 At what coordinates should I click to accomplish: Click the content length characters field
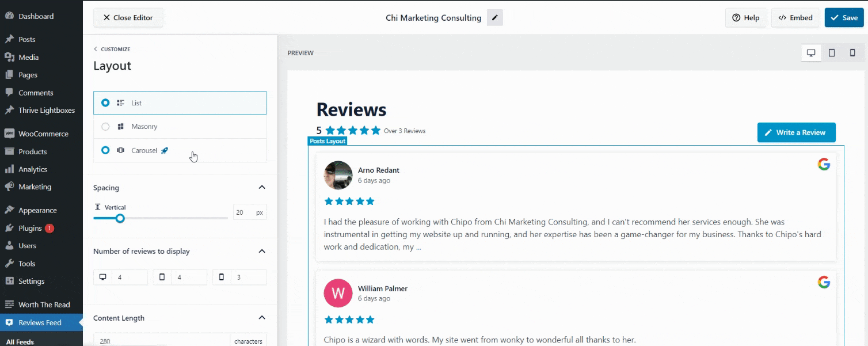pos(162,341)
